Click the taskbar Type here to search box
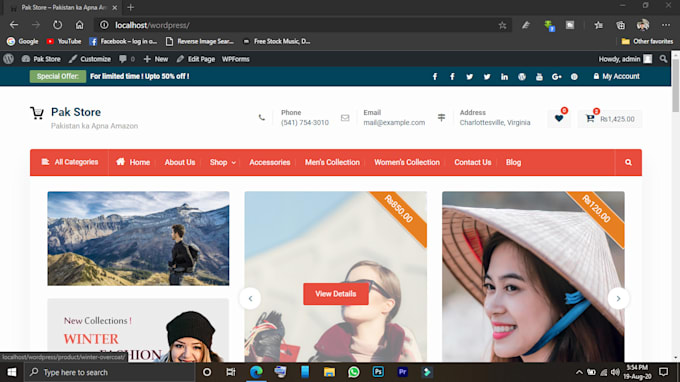 click(x=109, y=372)
